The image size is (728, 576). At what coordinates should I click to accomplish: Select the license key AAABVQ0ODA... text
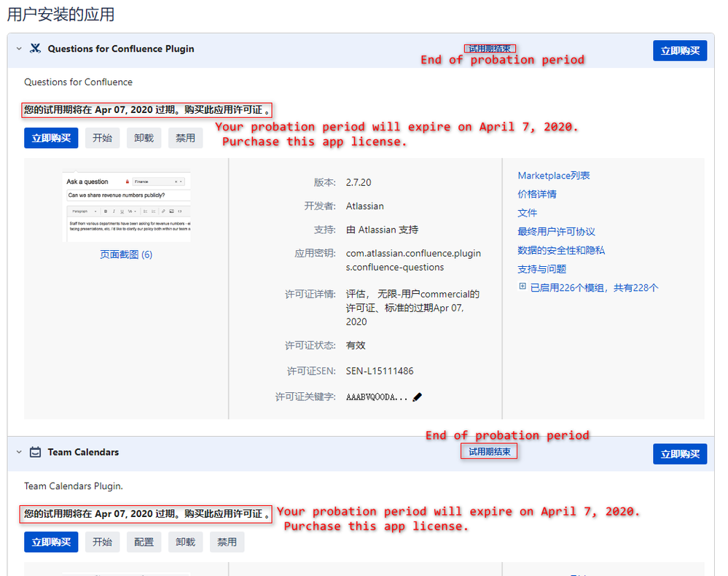pyautogui.click(x=377, y=397)
